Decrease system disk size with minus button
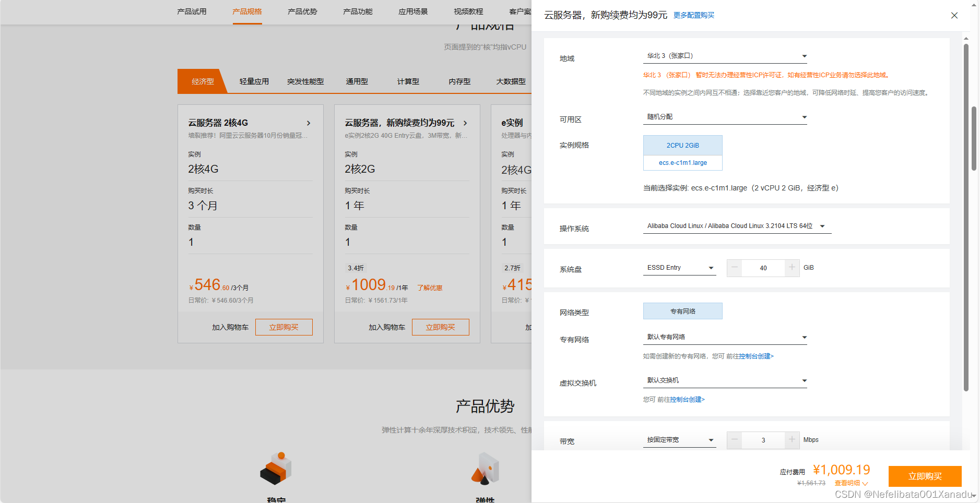Image resolution: width=980 pixels, height=503 pixels. [735, 268]
